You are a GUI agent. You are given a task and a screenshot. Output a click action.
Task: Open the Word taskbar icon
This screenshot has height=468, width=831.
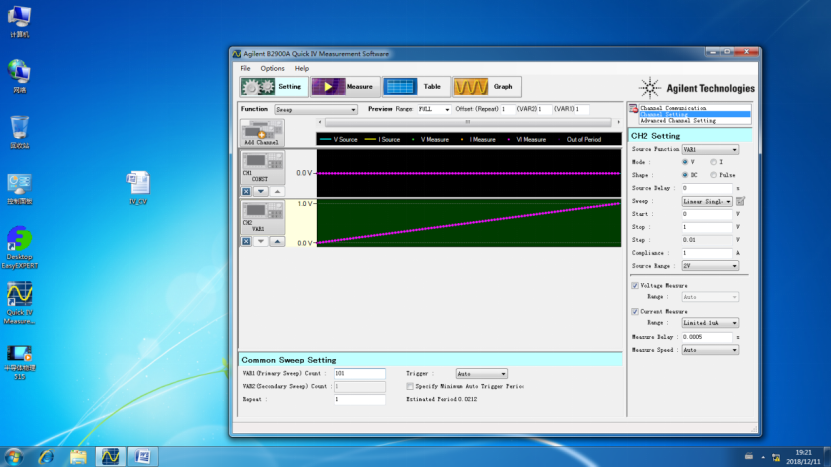point(143,457)
